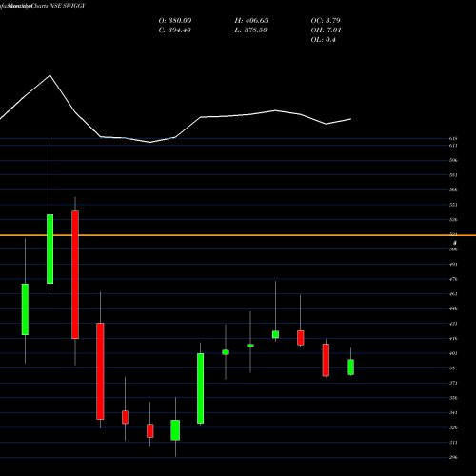The height and width of the screenshot is (476, 476).
Task: Click the 581 price axis label
Action: [453, 175]
